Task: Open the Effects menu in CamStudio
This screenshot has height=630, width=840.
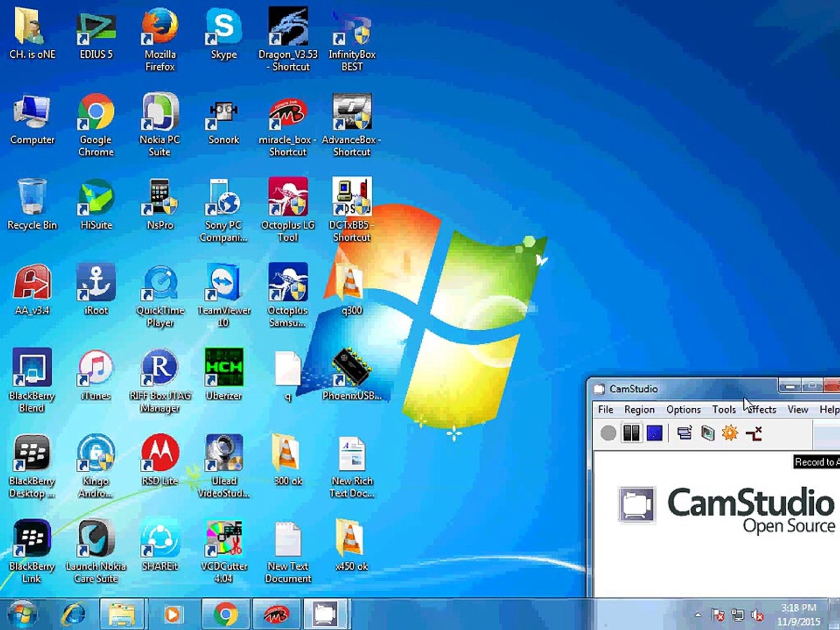Action: (761, 409)
